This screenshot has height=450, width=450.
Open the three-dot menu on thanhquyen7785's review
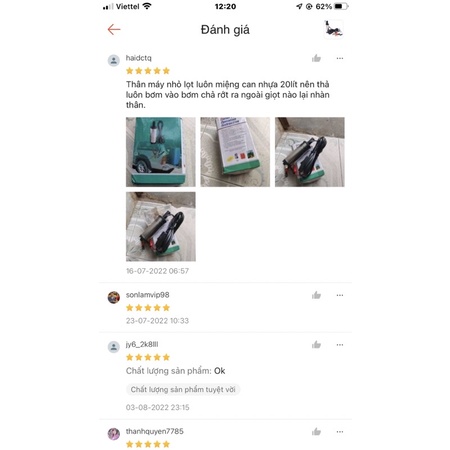click(x=340, y=432)
